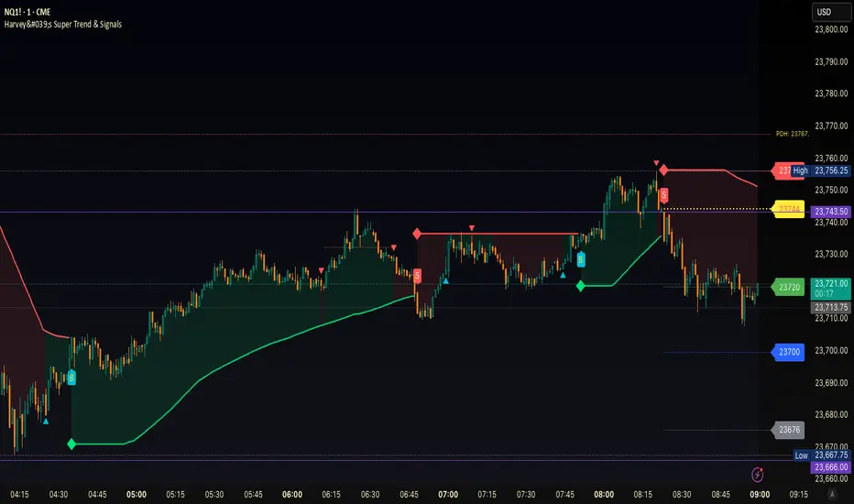The width and height of the screenshot is (854, 504).
Task: Toggle the auto-scale 'A' button
Action: [832, 494]
